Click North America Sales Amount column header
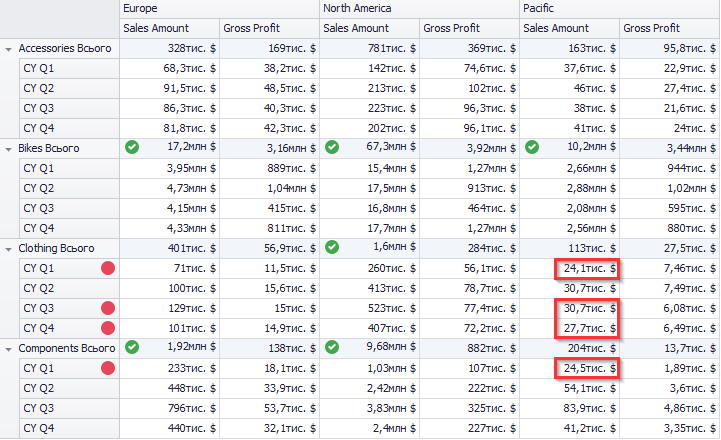 (x=369, y=29)
